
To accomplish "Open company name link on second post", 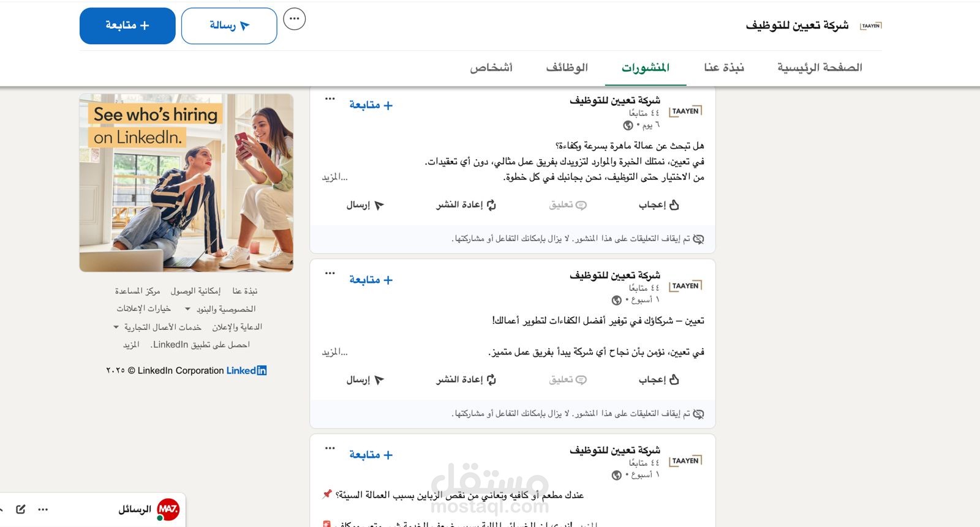I will point(615,275).
